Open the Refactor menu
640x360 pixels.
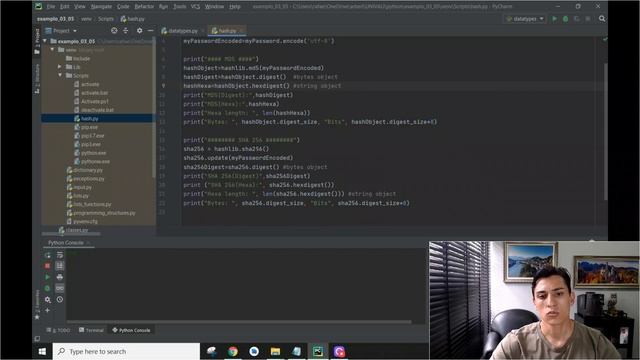coord(144,7)
